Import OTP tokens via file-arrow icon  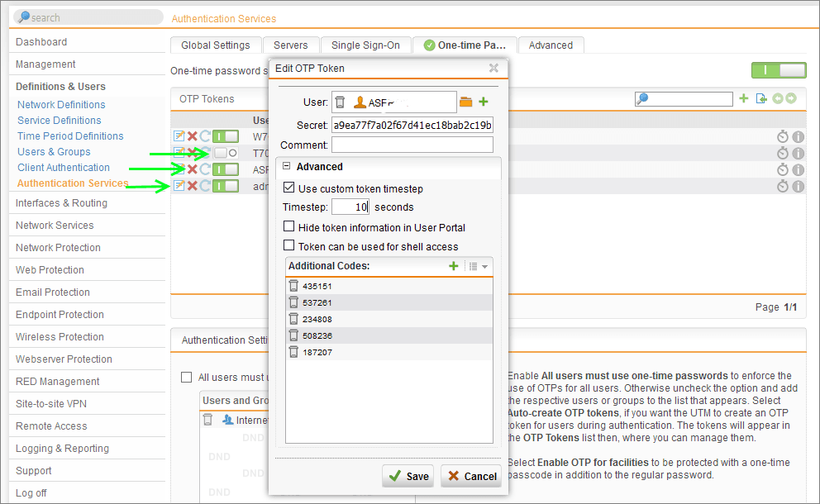[761, 98]
